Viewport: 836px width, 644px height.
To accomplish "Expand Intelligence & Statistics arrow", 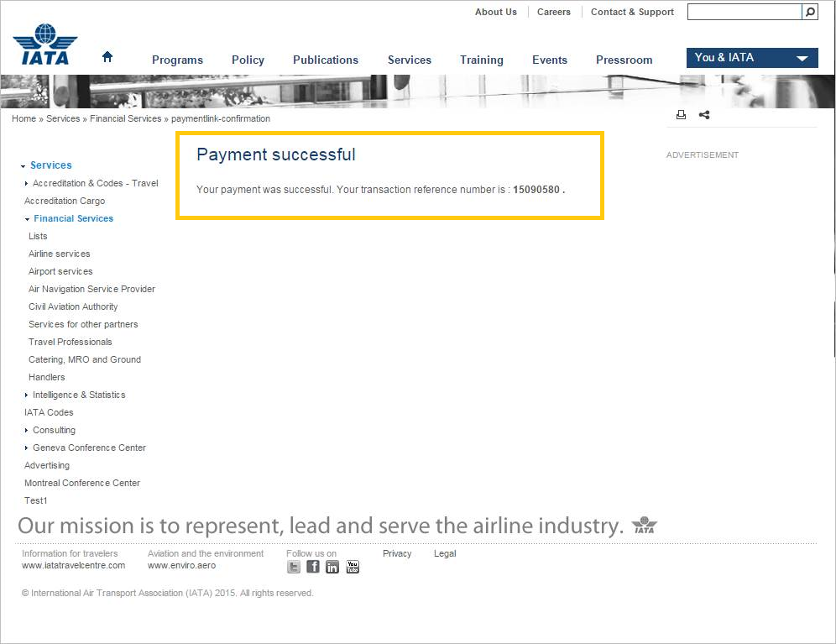I will click(26, 395).
